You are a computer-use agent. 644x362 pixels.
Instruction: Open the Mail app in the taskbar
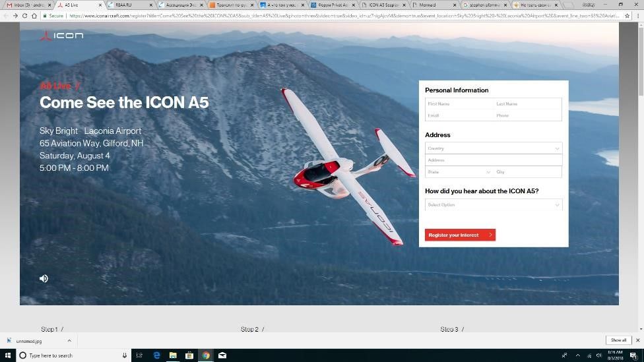point(222,355)
